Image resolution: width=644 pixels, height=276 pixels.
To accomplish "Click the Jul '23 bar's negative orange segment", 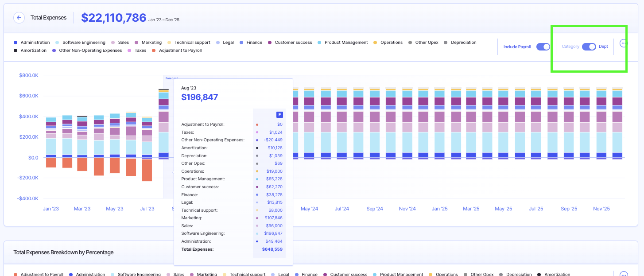I will 147,170.
